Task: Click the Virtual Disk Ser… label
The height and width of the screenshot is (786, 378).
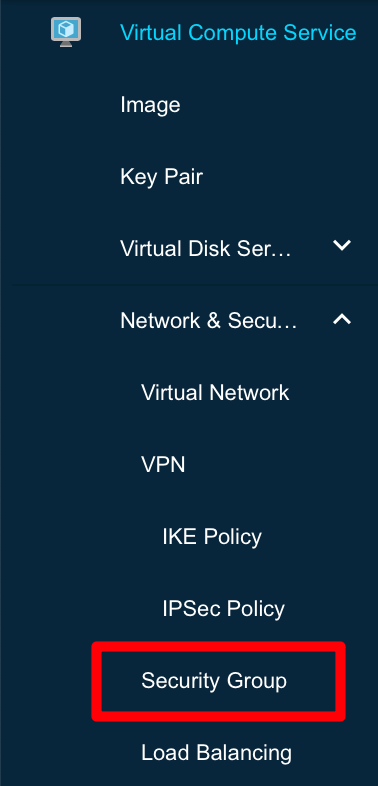Action: pos(206,249)
